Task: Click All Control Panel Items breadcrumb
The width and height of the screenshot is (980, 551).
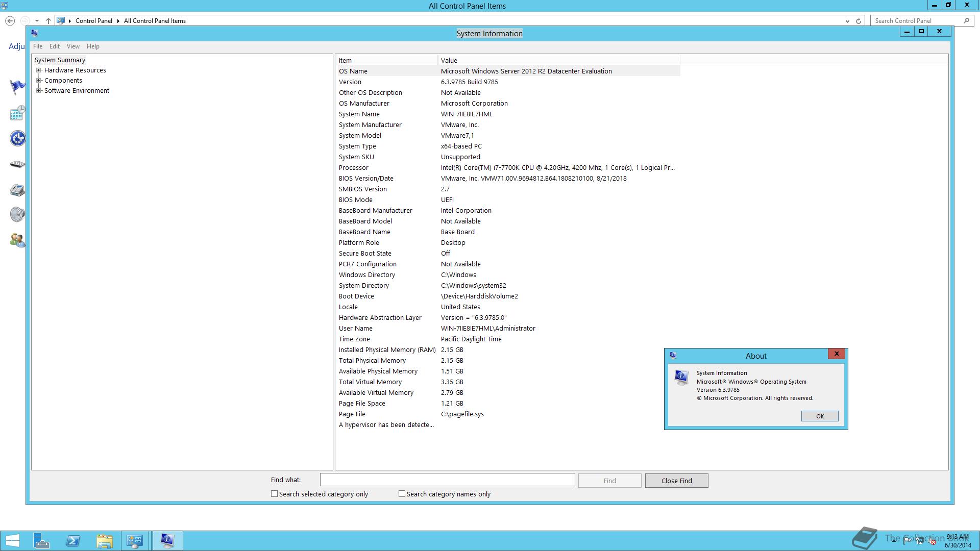Action: point(155,21)
